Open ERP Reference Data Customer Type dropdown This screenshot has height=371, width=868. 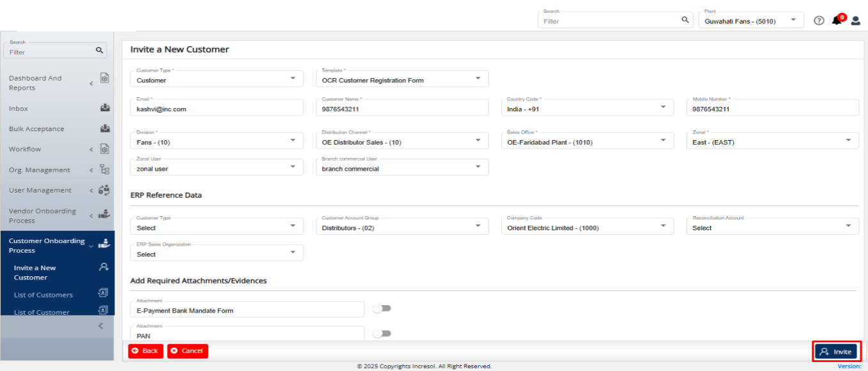click(216, 227)
